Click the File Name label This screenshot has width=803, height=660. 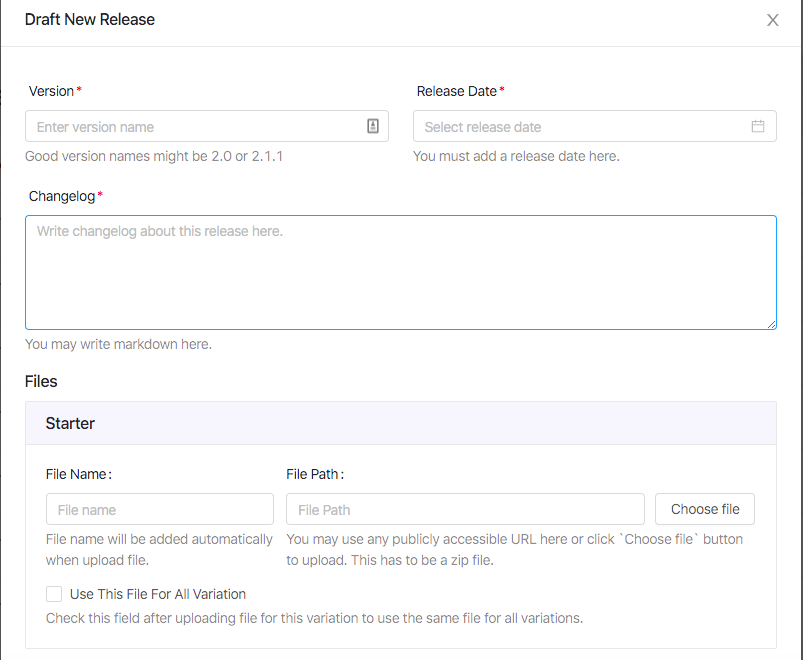[x=79, y=474]
